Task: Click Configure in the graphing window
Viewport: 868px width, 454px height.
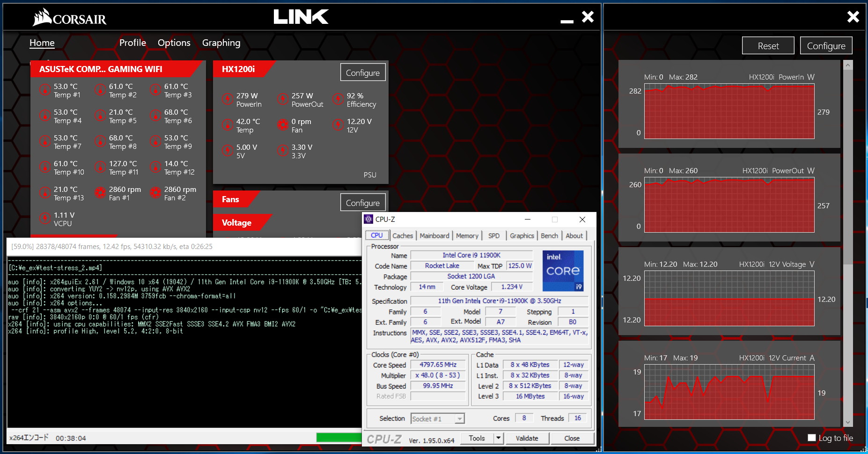Action: point(826,46)
